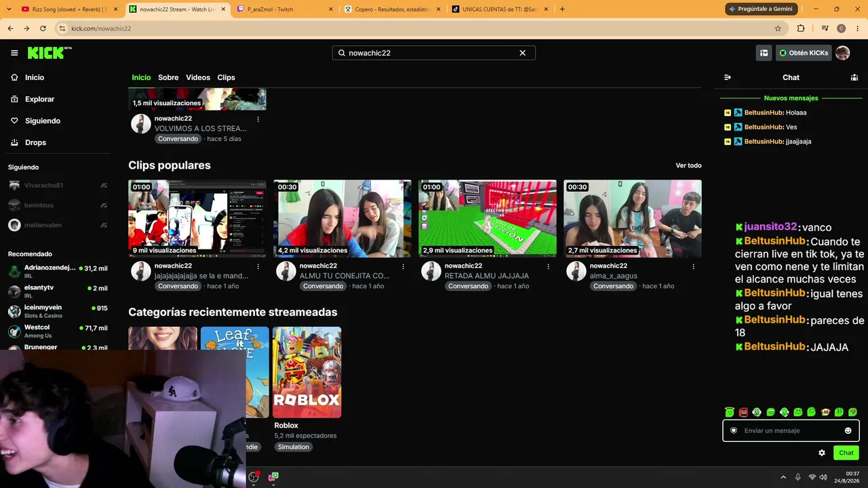Bookmark this page with the star
Screen dimensions: 868x488
click(778, 28)
